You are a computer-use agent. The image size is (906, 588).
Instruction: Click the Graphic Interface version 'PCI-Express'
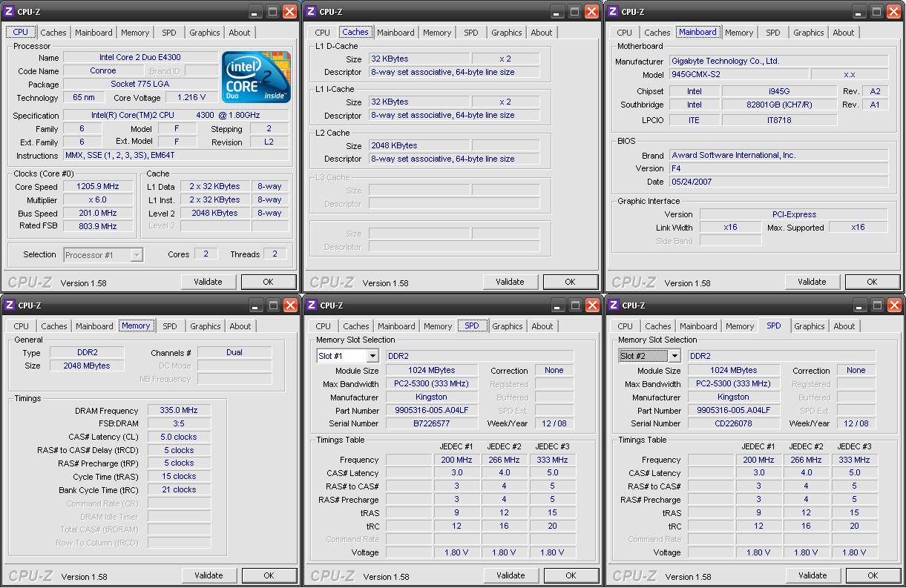pos(794,214)
